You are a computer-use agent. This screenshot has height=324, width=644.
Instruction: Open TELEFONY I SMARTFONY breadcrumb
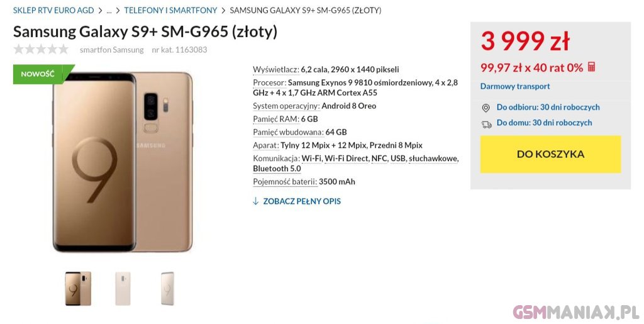tap(170, 10)
